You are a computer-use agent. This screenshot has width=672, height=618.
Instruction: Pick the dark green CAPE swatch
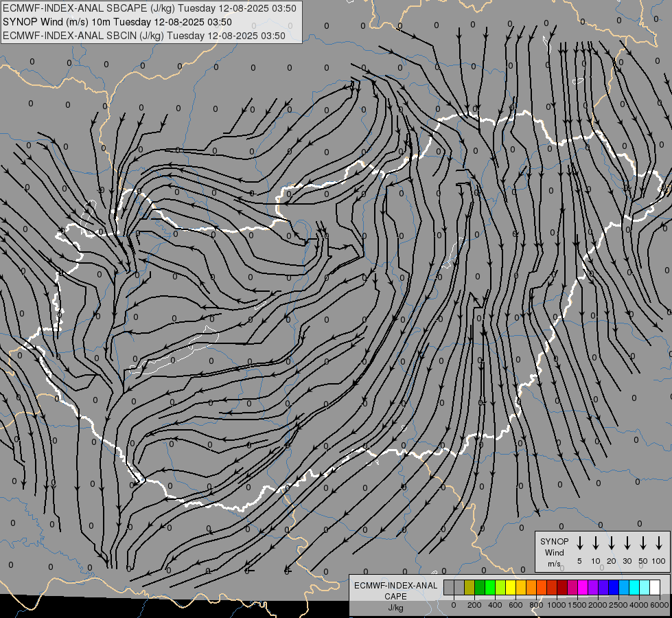(480, 587)
